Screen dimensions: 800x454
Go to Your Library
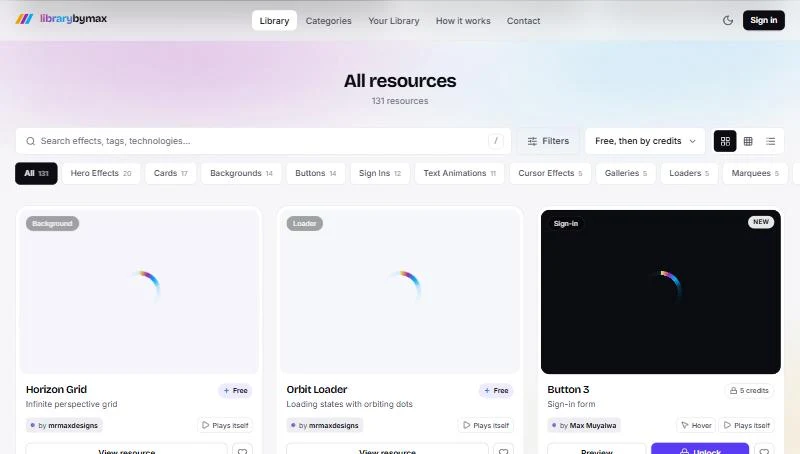point(393,20)
